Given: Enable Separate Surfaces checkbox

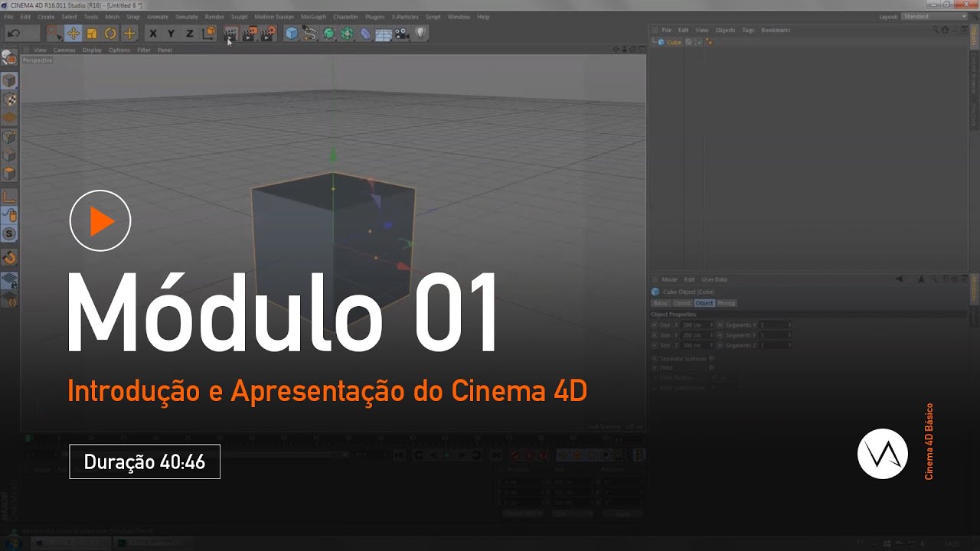Looking at the screenshot, I should [711, 358].
